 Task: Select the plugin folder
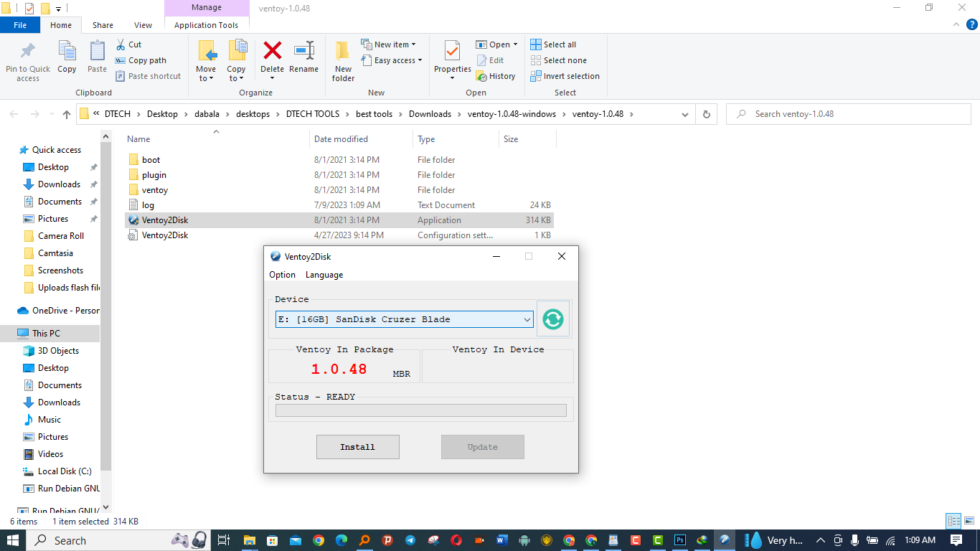[x=154, y=175]
